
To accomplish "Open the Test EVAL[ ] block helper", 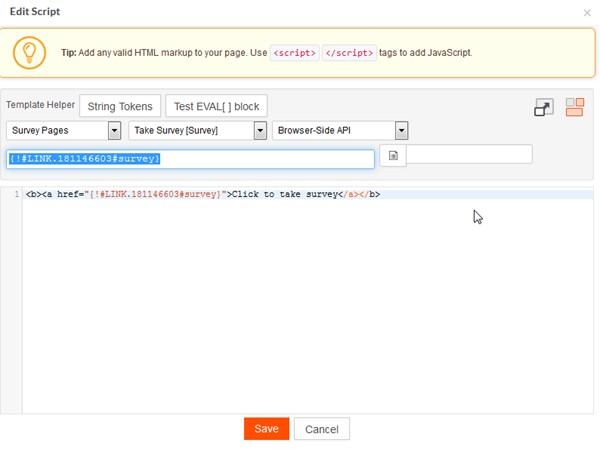I will click(x=217, y=106).
